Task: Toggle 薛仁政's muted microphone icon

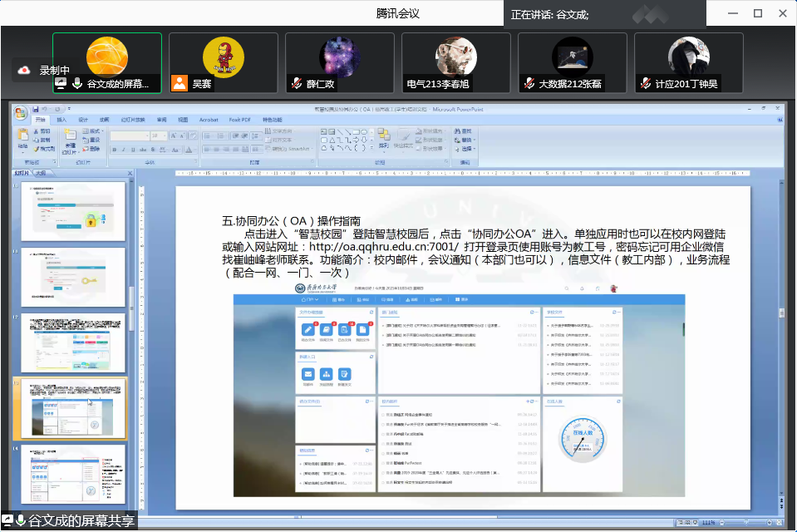Action: tap(295, 83)
